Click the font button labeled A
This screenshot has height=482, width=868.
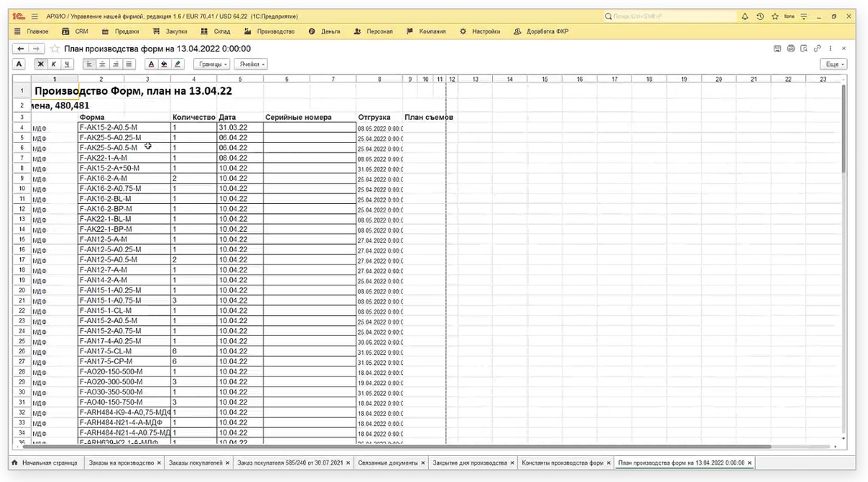tap(20, 64)
